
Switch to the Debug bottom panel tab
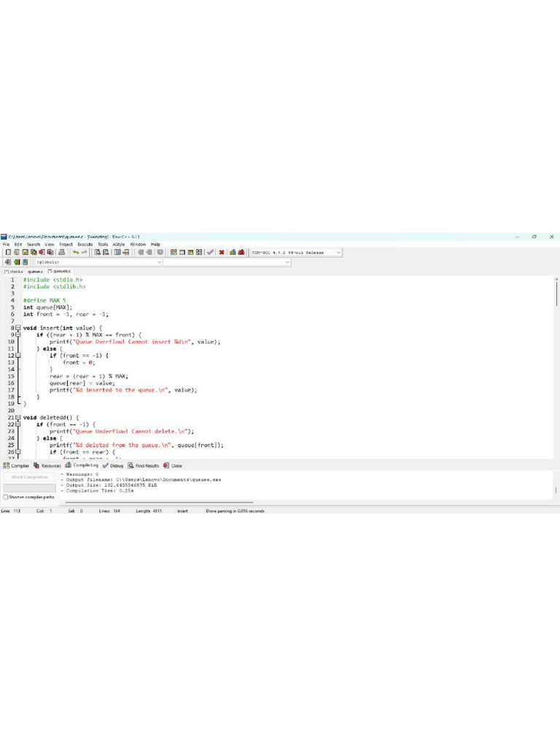(x=113, y=465)
